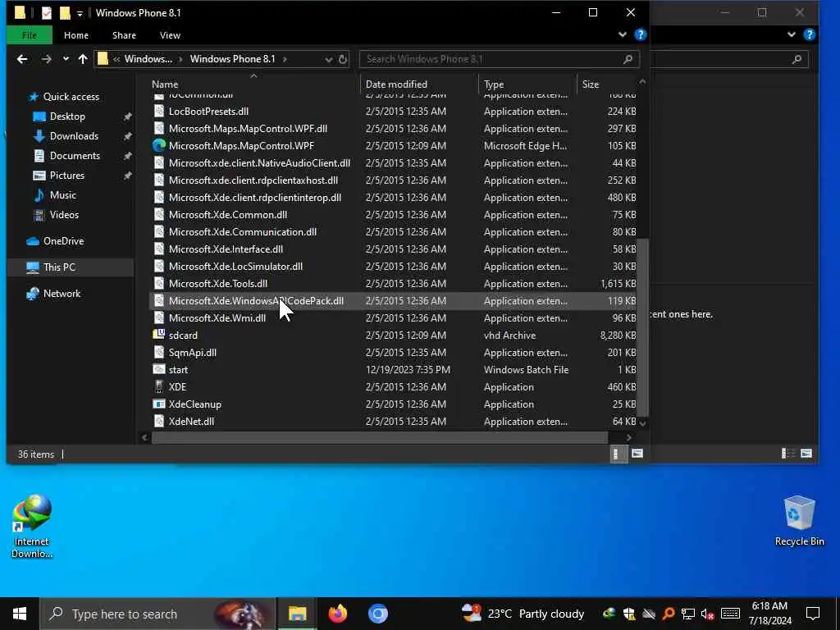Select Microsoft.Maps.MapControl.WPF Edge file icon
The height and width of the screenshot is (630, 840).
pos(158,146)
